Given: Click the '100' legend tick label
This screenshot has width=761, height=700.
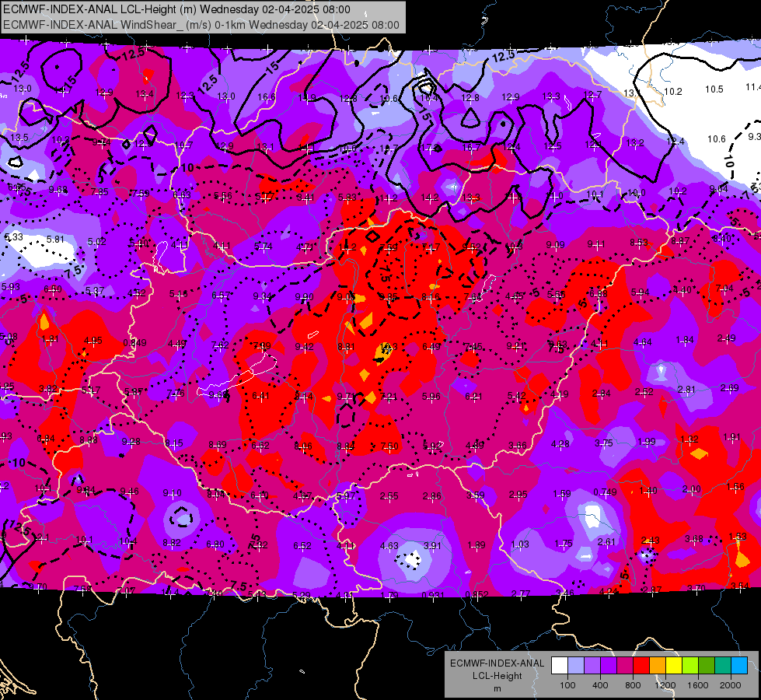Looking at the screenshot, I should point(567,685).
